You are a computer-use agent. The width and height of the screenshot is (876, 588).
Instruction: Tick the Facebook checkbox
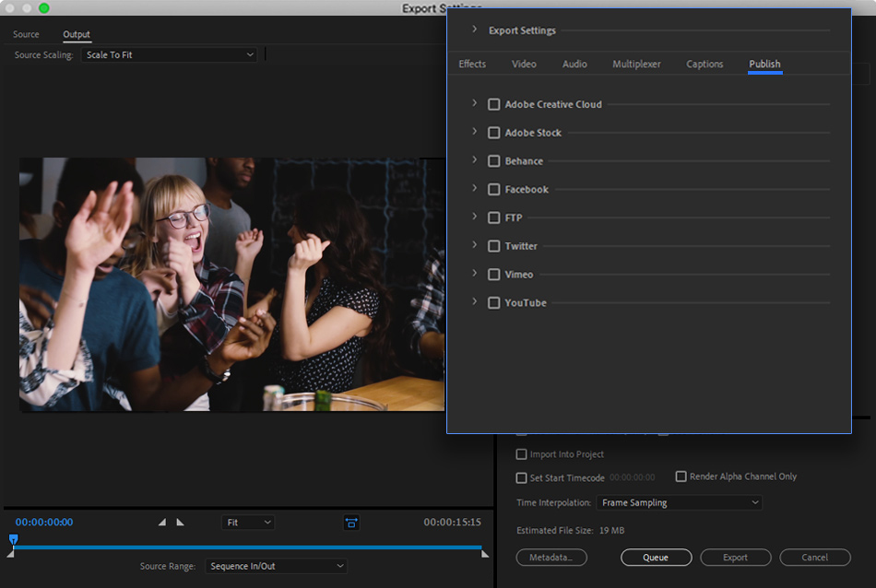tap(494, 190)
